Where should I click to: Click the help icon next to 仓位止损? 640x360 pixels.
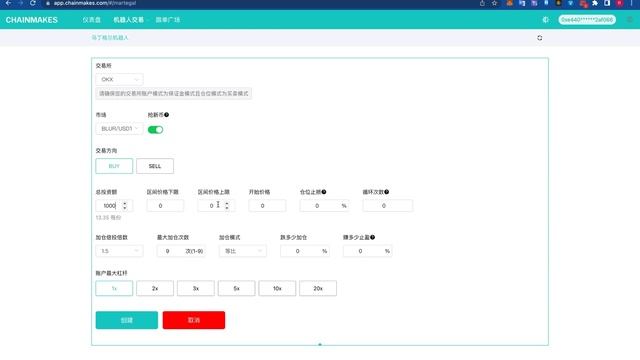324,192
